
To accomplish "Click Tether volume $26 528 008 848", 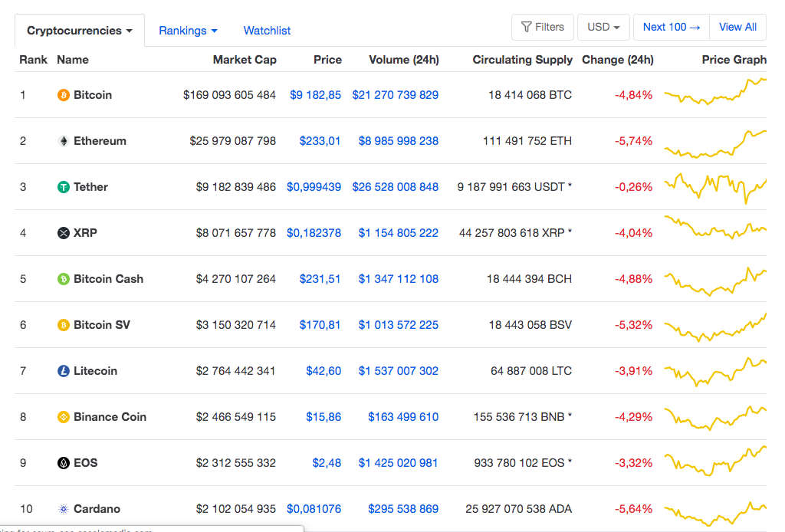I will point(395,187).
